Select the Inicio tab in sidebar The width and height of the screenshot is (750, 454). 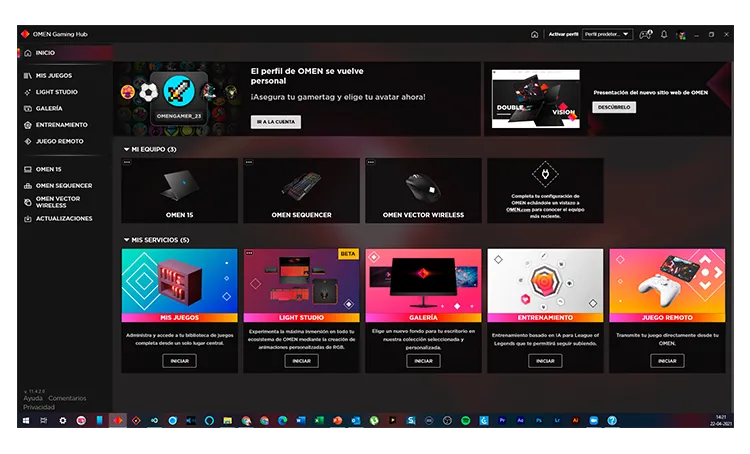45,52
